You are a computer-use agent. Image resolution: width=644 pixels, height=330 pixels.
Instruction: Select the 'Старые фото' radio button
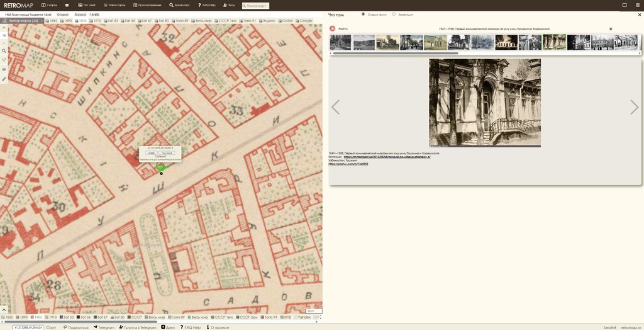coord(363,14)
